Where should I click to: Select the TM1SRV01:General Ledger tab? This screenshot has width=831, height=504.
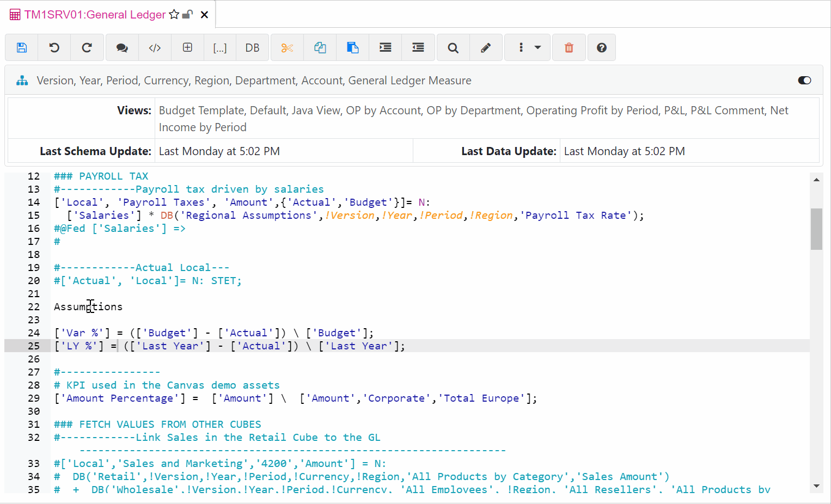click(x=95, y=15)
